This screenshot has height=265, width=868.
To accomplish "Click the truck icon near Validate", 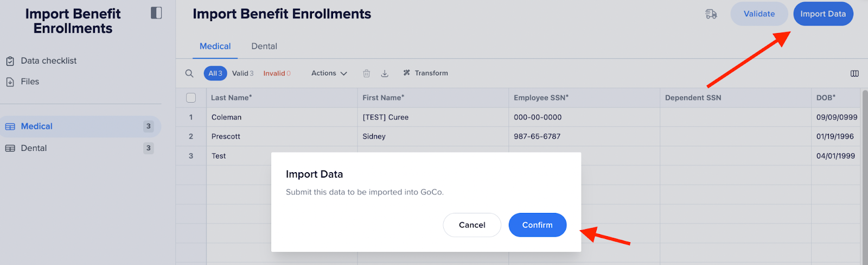I will pos(711,14).
